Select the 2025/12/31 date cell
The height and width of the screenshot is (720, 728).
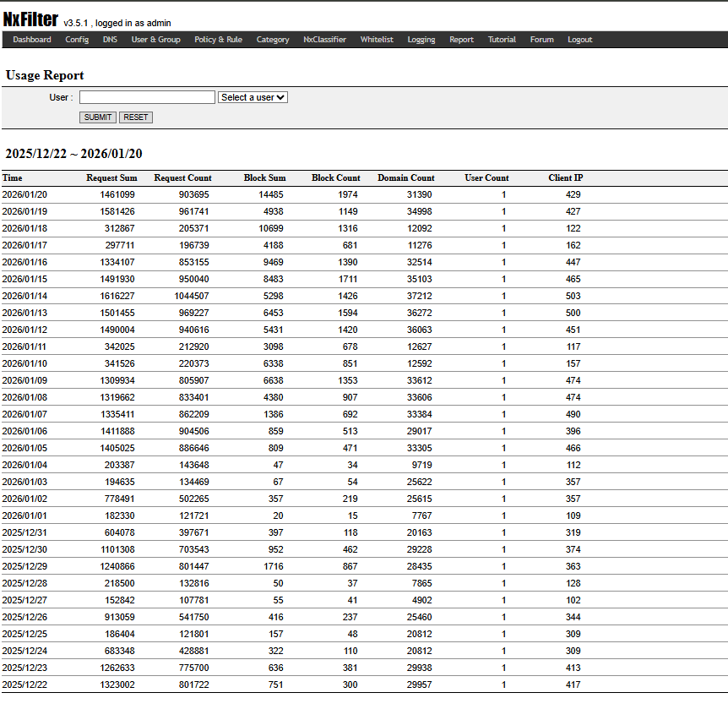[24, 532]
